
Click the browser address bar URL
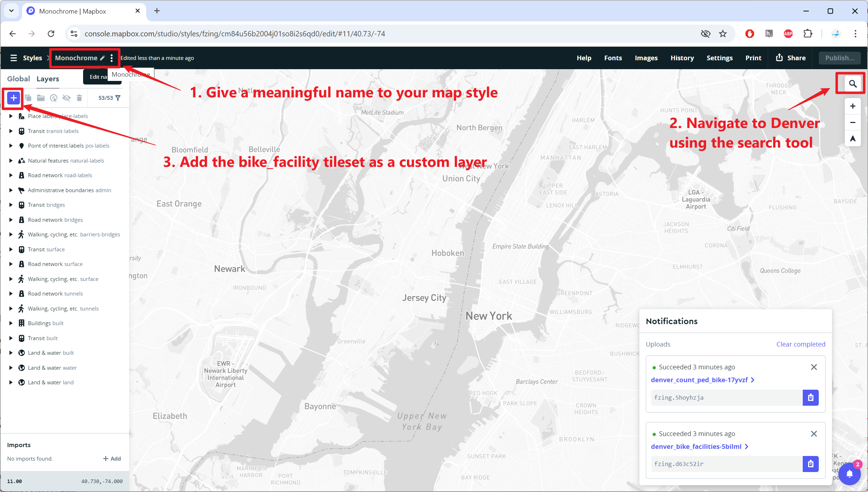click(235, 34)
